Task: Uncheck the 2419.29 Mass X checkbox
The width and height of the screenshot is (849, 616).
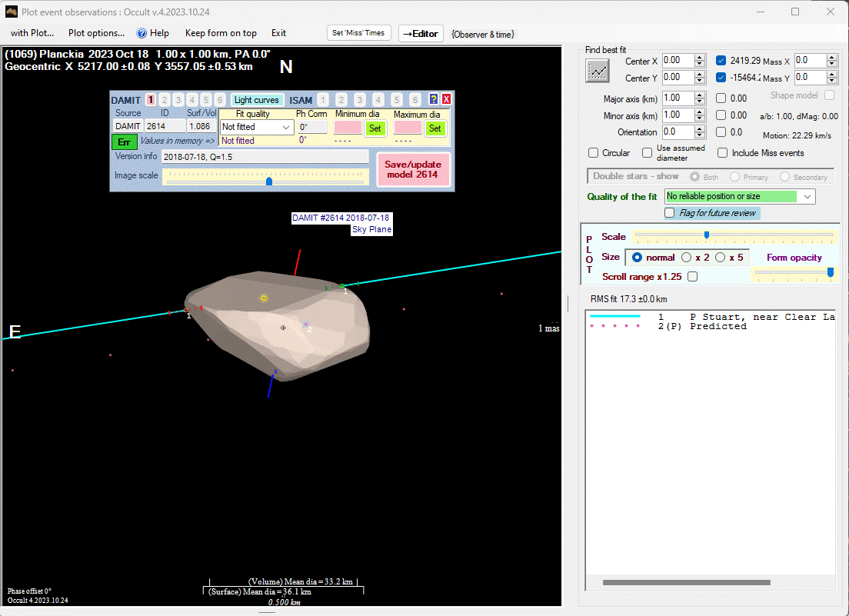Action: tap(721, 61)
